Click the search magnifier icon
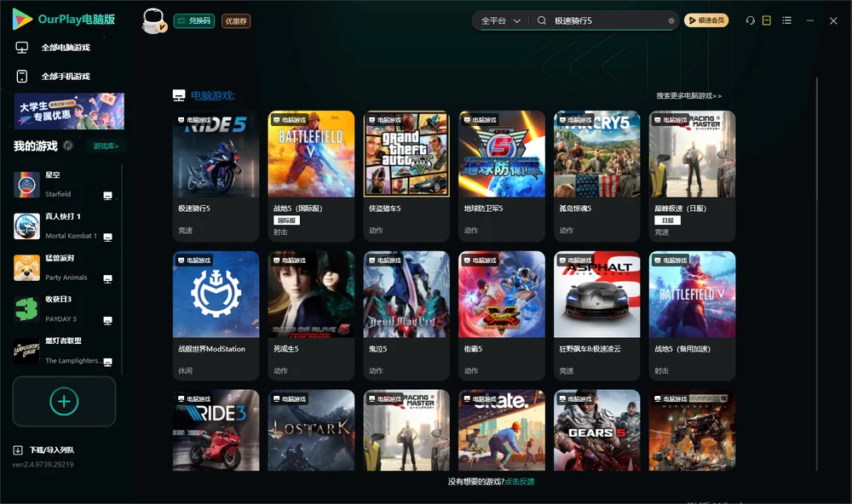This screenshot has height=504, width=852. (542, 20)
